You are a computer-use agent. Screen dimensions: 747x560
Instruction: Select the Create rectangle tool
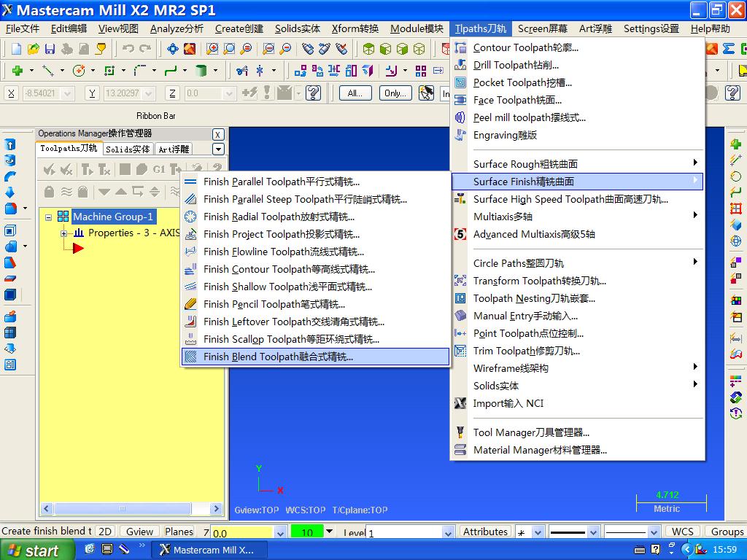coord(109,71)
